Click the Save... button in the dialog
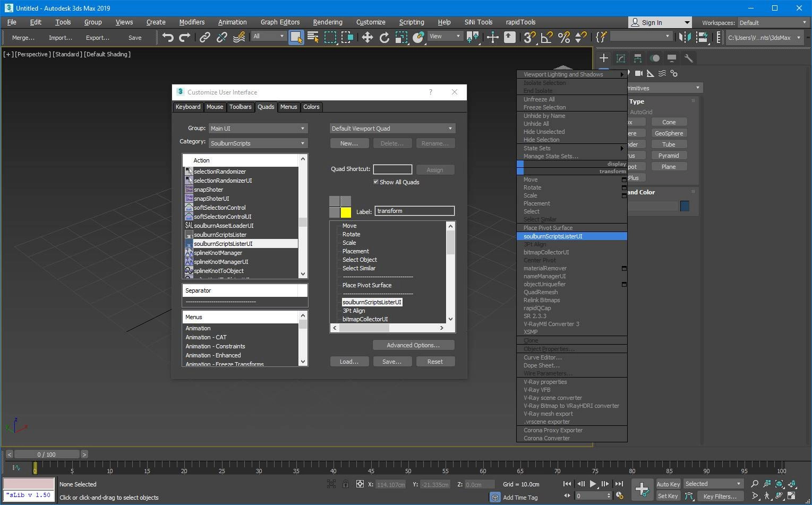This screenshot has width=812, height=505. [392, 362]
